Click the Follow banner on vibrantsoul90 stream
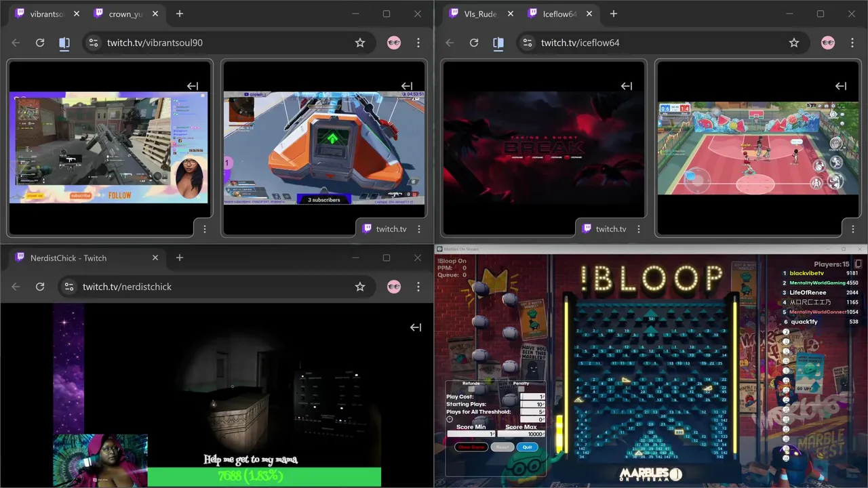The image size is (868, 488). (x=119, y=195)
